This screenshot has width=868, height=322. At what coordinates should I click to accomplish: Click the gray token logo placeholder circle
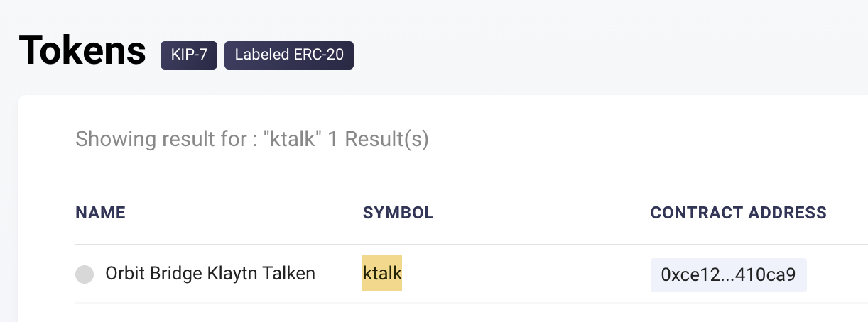(85, 274)
